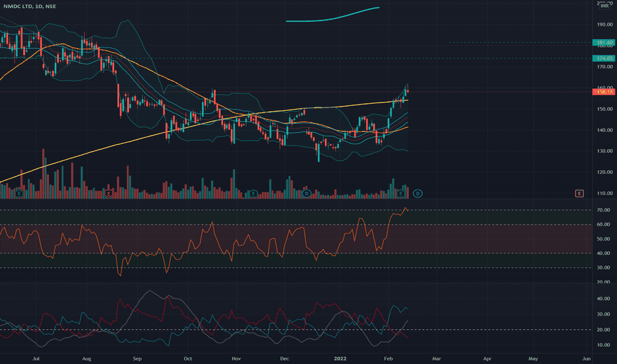
Task: Click the Oct label on time axis
Action: click(x=188, y=359)
